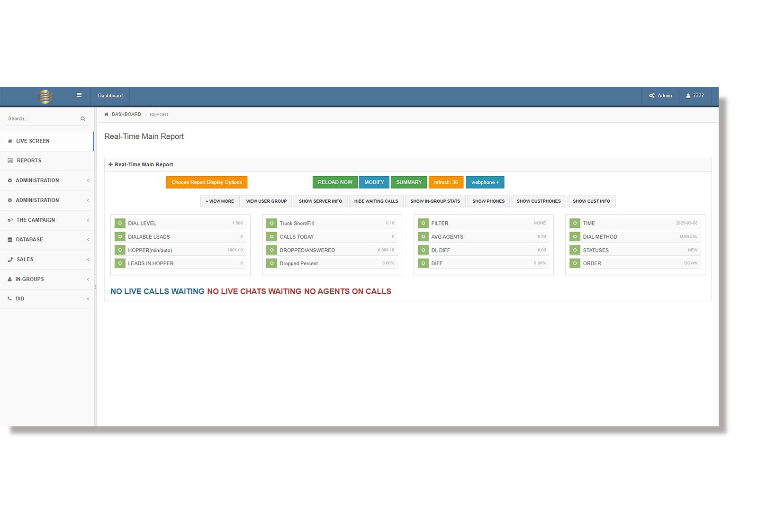Select The Campaign megaphone icon
758x532 pixels.
tap(10, 220)
